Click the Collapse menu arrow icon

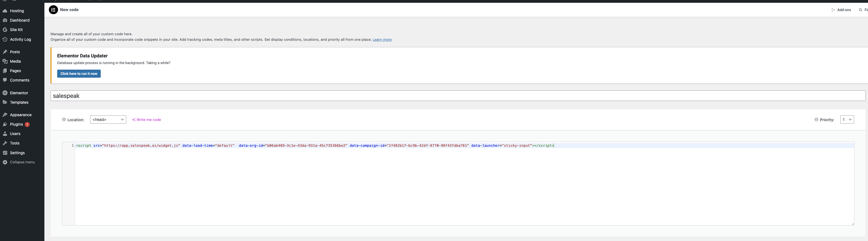coord(5,162)
